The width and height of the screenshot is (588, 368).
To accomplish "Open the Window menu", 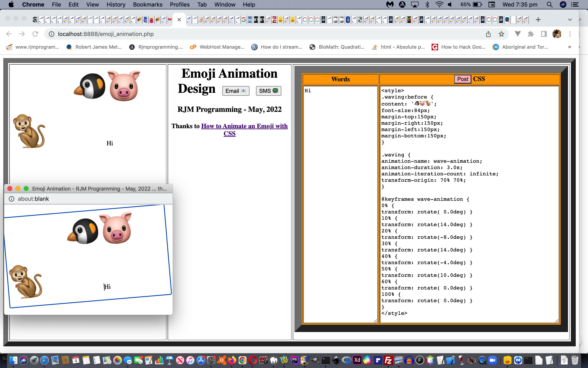I will [225, 4].
